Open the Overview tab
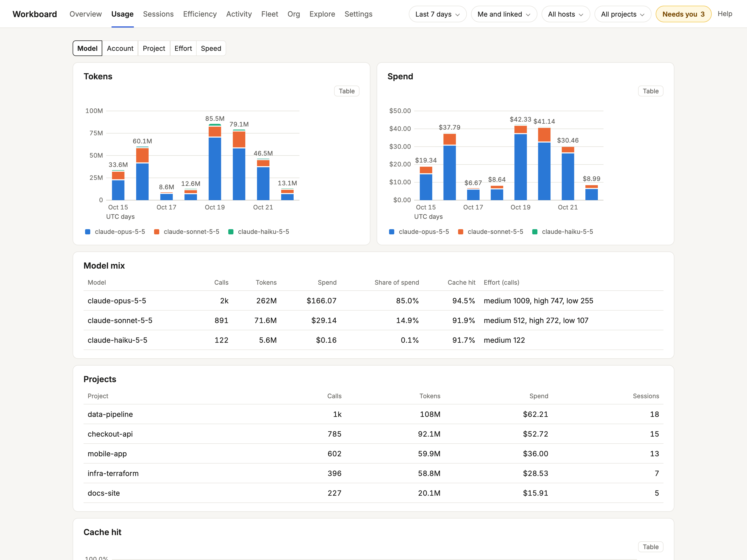This screenshot has height=560, width=747. point(85,14)
